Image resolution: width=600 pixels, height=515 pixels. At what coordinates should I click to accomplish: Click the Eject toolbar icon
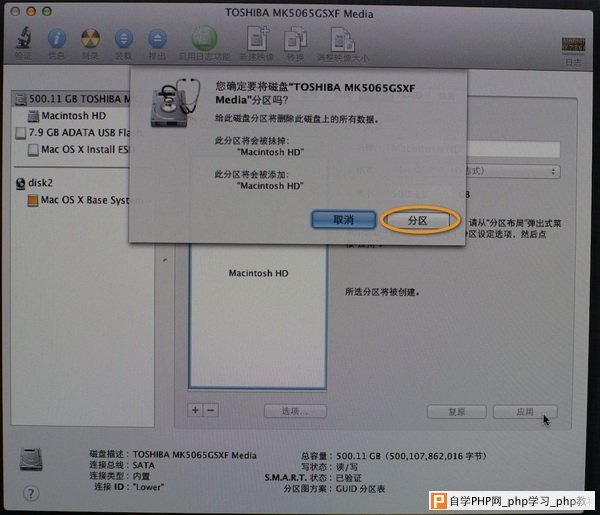(x=157, y=38)
